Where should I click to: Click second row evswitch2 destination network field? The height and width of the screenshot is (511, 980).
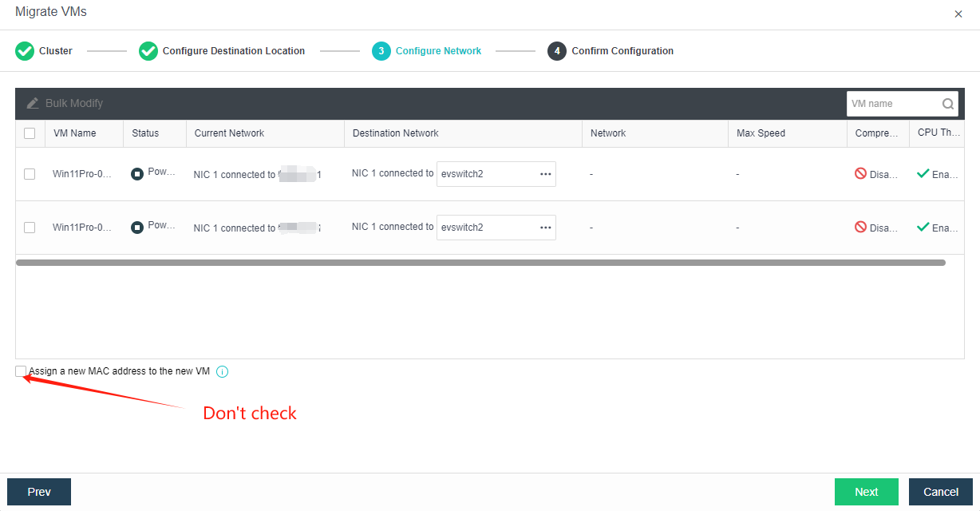point(496,228)
